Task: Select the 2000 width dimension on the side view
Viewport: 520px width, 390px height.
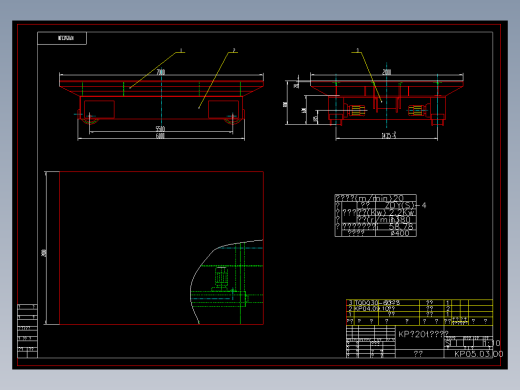Action: 387,72
